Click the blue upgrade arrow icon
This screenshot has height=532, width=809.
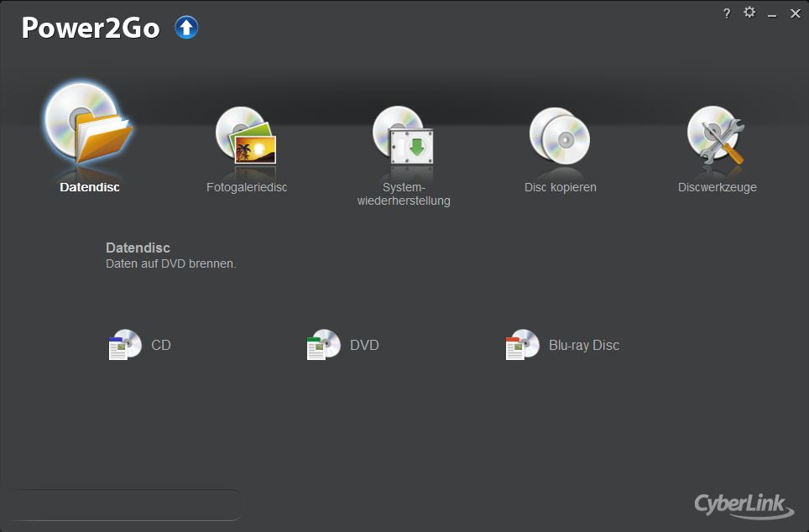click(186, 28)
